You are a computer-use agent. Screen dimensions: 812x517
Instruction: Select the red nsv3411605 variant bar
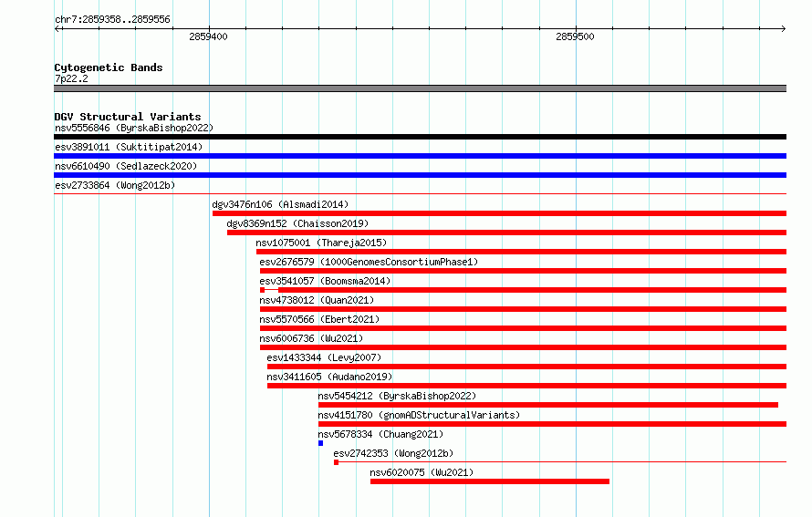pos(526,386)
